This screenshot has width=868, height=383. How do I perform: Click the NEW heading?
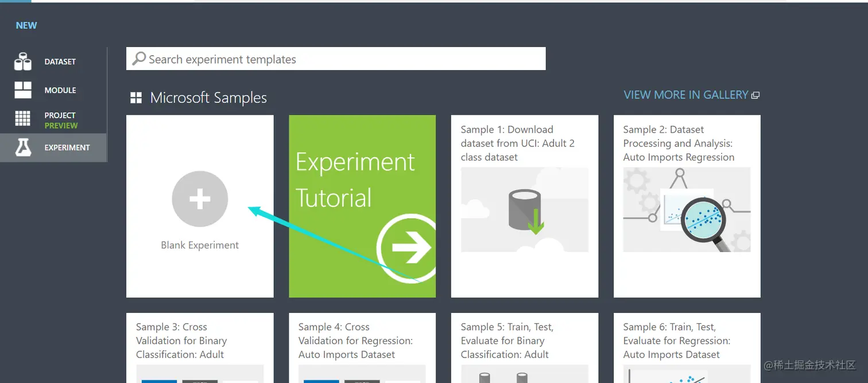pyautogui.click(x=26, y=25)
